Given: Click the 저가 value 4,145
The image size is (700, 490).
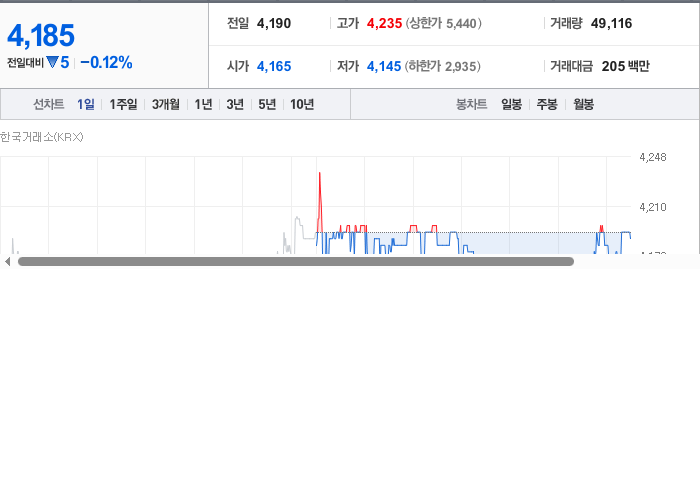Looking at the screenshot, I should coord(384,66).
